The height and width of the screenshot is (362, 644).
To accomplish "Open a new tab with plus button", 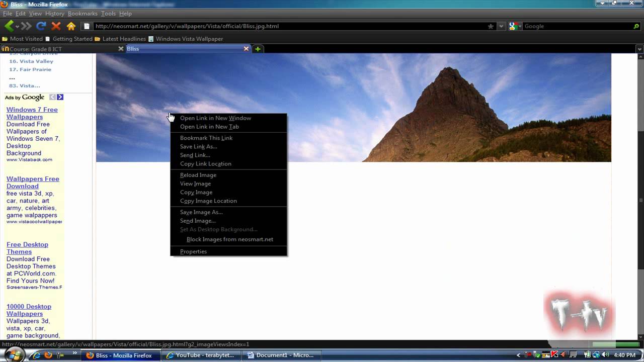I will pyautogui.click(x=258, y=49).
